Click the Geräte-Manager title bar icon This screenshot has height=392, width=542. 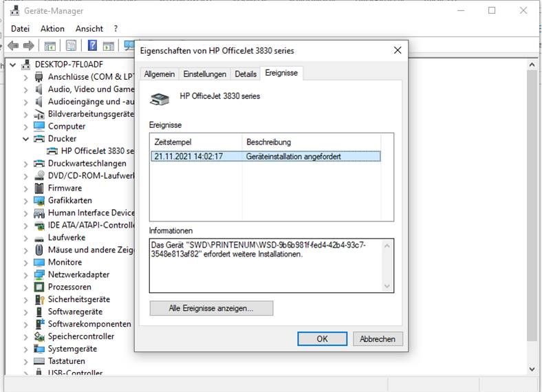coord(14,11)
